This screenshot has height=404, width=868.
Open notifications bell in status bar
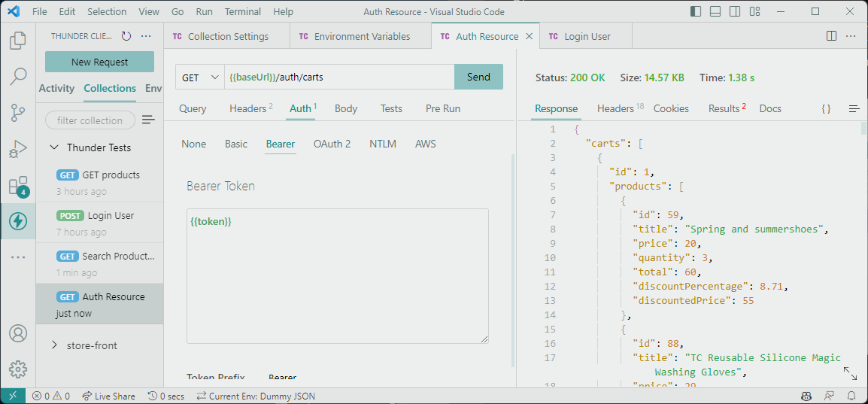pos(851,396)
